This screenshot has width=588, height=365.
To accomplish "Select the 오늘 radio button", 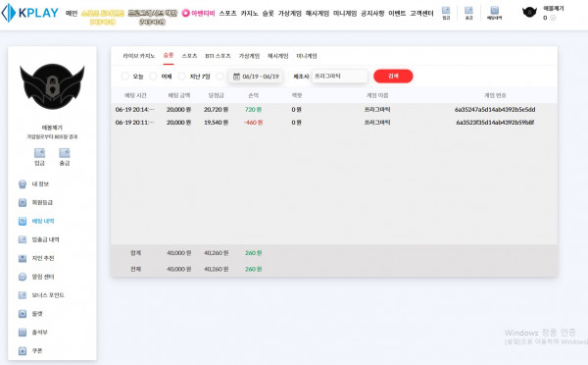I will pyautogui.click(x=124, y=77).
